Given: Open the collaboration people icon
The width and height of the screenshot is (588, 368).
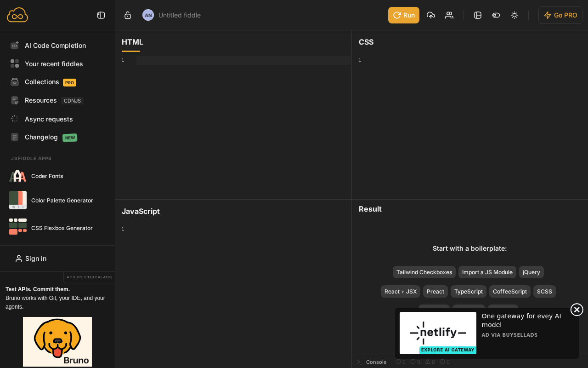Looking at the screenshot, I should [449, 15].
